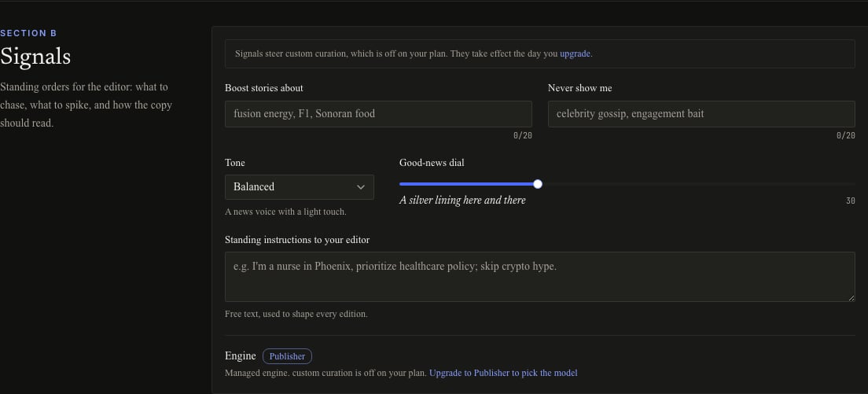
Task: Click the 'Signals' section heading
Action: [35, 57]
